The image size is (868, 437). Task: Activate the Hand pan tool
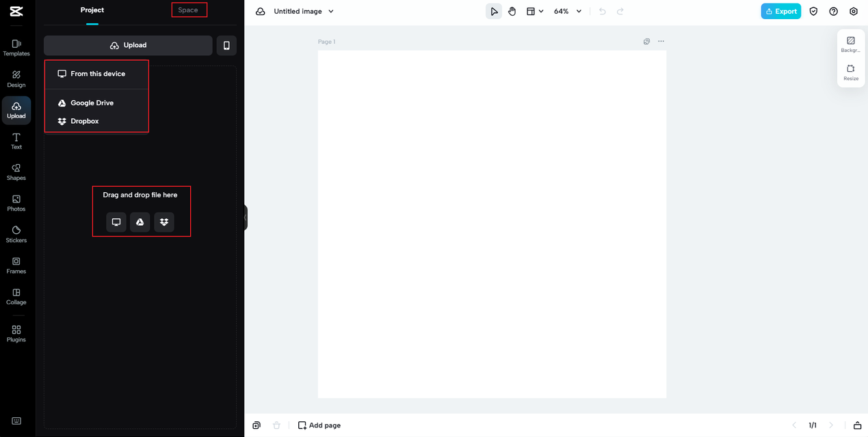[x=512, y=12]
